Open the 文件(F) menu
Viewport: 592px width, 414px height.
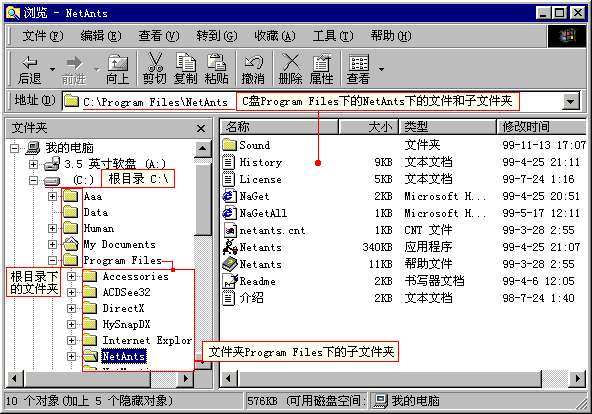pos(43,36)
